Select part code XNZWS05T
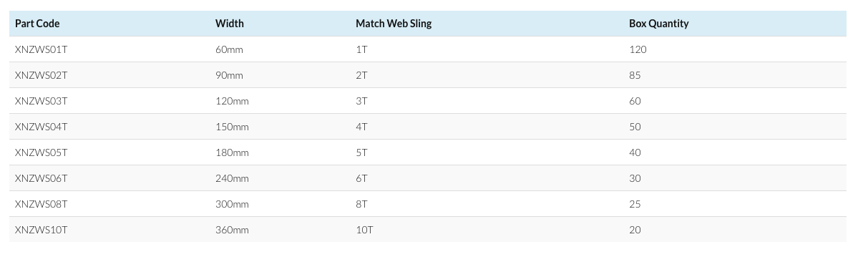Screen dimensions: 868x262 [x=42, y=152]
